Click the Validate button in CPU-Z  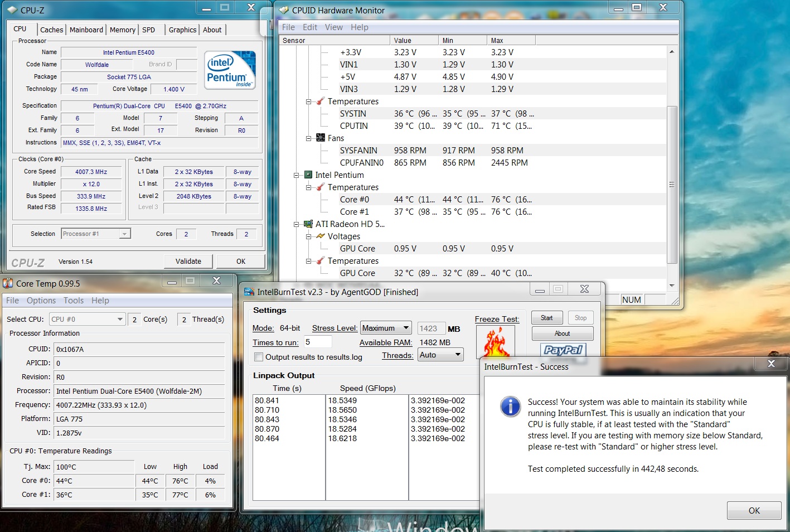[x=188, y=261]
